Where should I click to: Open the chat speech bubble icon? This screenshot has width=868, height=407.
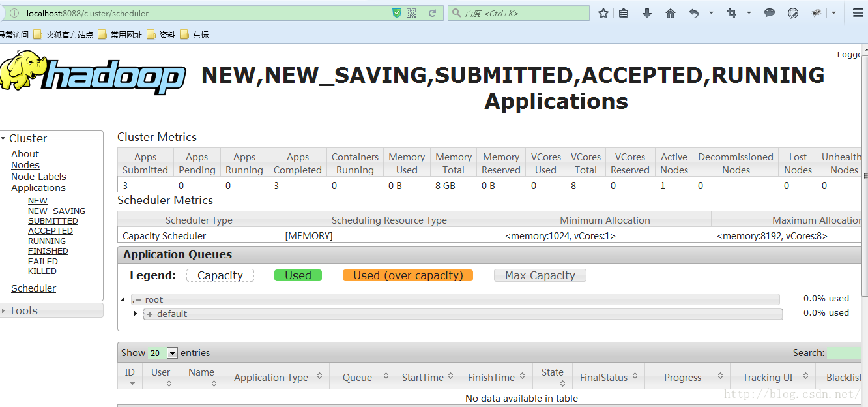tap(770, 13)
